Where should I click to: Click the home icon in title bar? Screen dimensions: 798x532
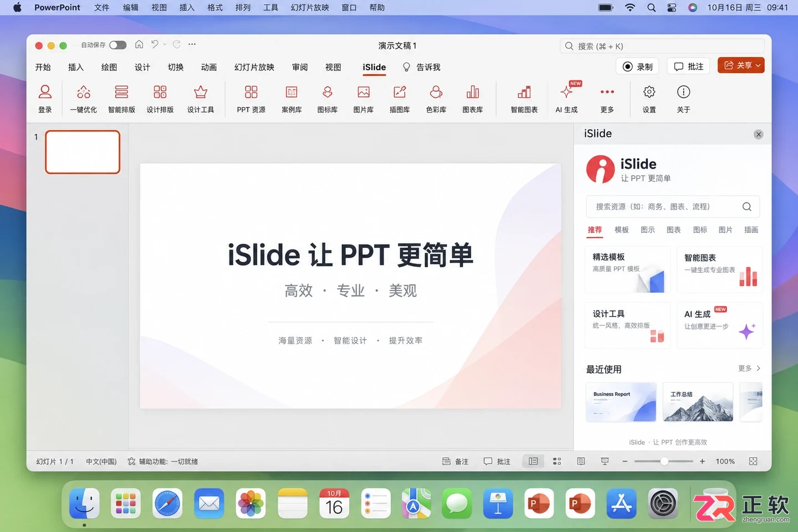point(139,44)
